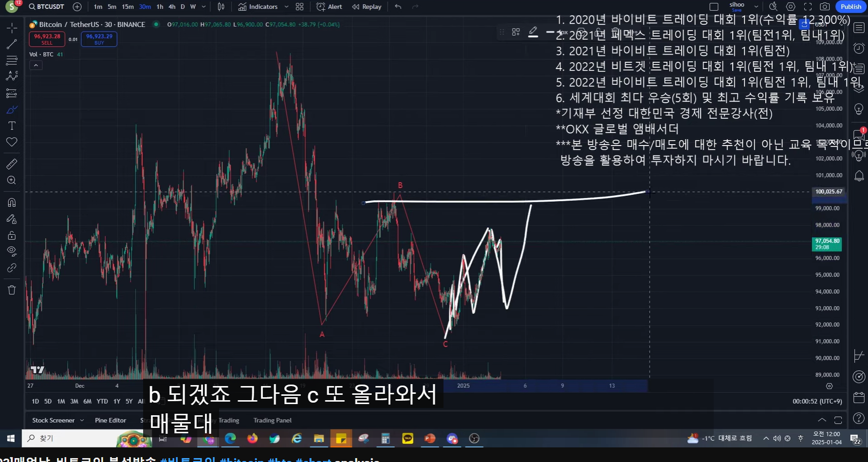Expand the time interval dropdown chevron

[x=203, y=7]
